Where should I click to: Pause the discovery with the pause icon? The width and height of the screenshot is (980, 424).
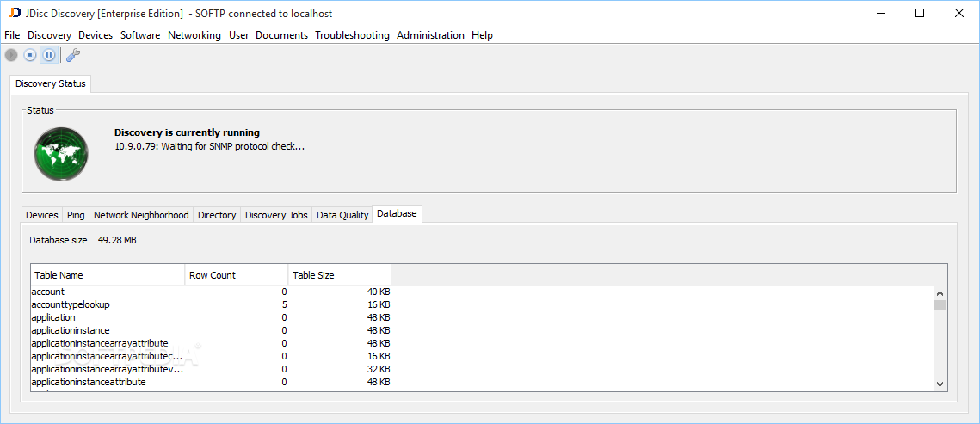click(49, 55)
